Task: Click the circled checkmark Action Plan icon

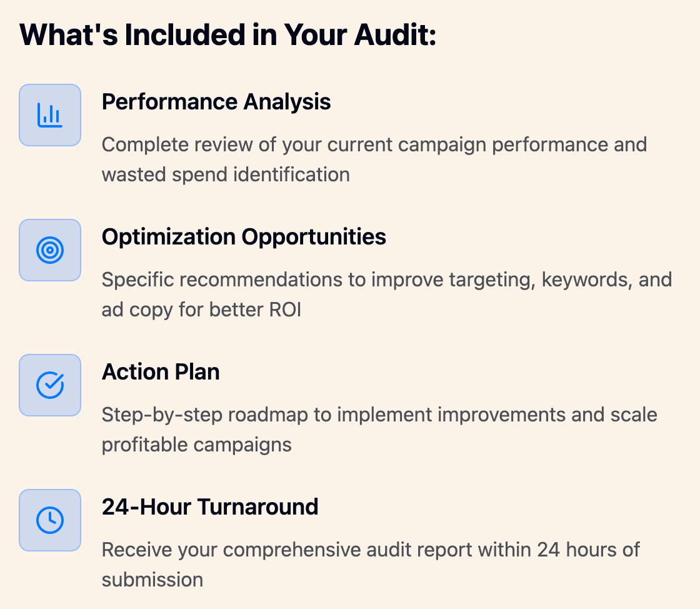Action: pyautogui.click(x=50, y=385)
